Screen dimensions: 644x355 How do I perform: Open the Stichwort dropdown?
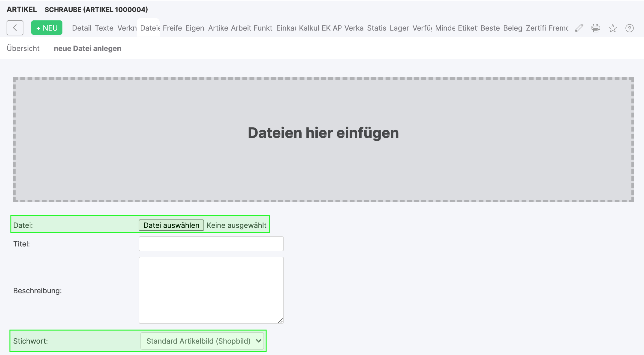coord(202,341)
